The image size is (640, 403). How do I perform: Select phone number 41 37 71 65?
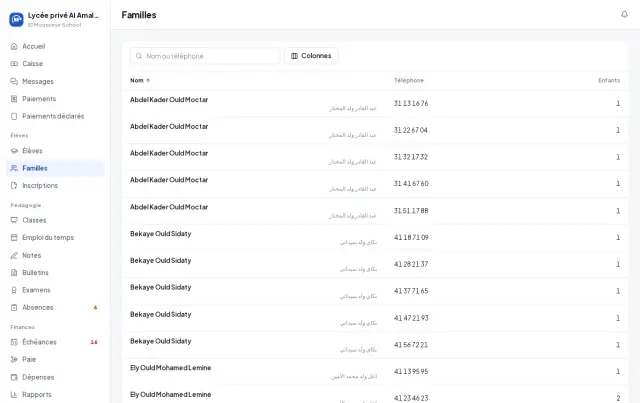pyautogui.click(x=411, y=291)
